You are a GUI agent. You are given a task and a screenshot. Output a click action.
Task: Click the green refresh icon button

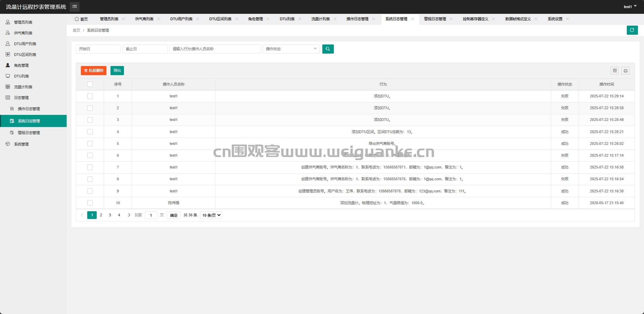coord(632,30)
